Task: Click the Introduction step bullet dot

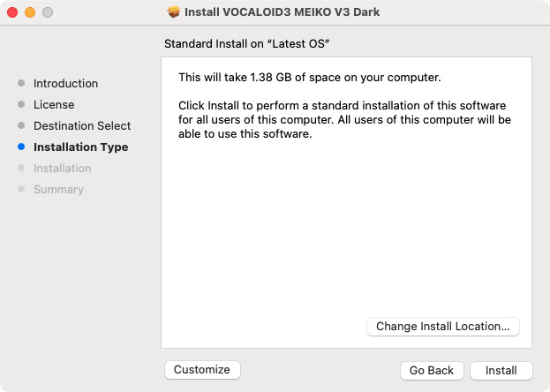Action: (x=21, y=83)
